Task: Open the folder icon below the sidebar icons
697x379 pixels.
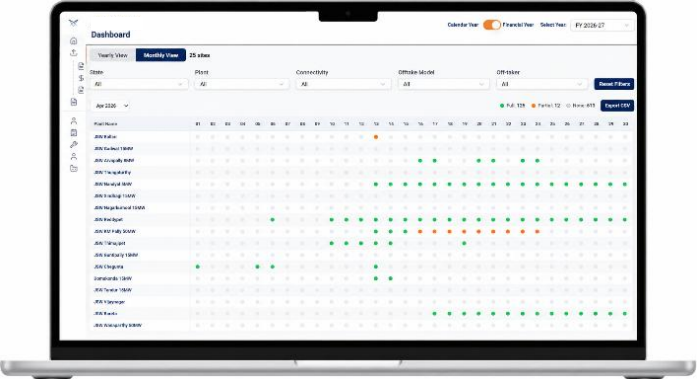Action: (74, 168)
